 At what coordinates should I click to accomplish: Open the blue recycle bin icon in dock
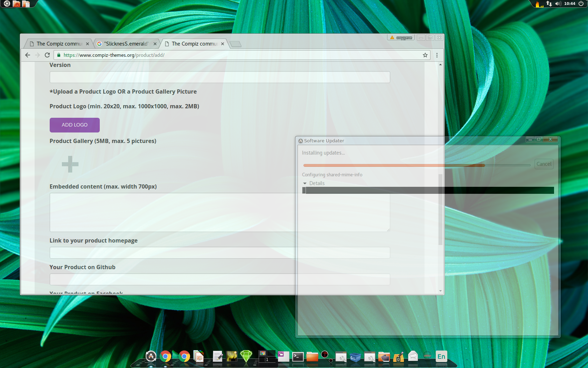355,357
